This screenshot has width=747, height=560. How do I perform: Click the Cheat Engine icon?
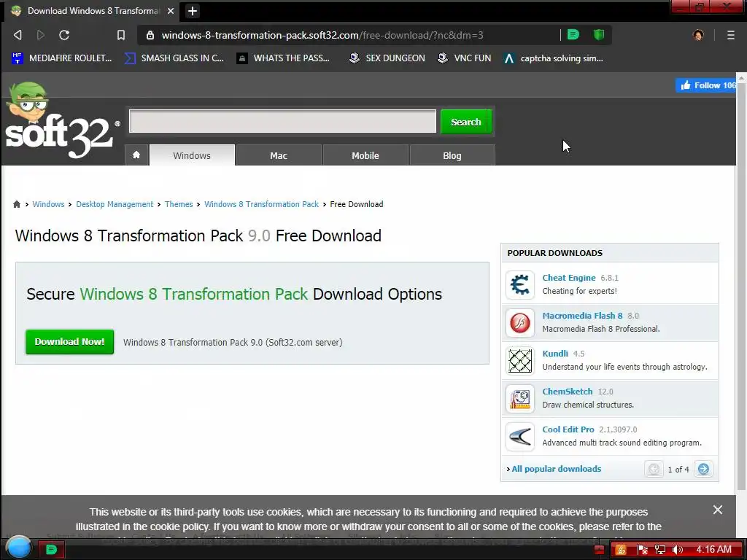click(x=519, y=285)
